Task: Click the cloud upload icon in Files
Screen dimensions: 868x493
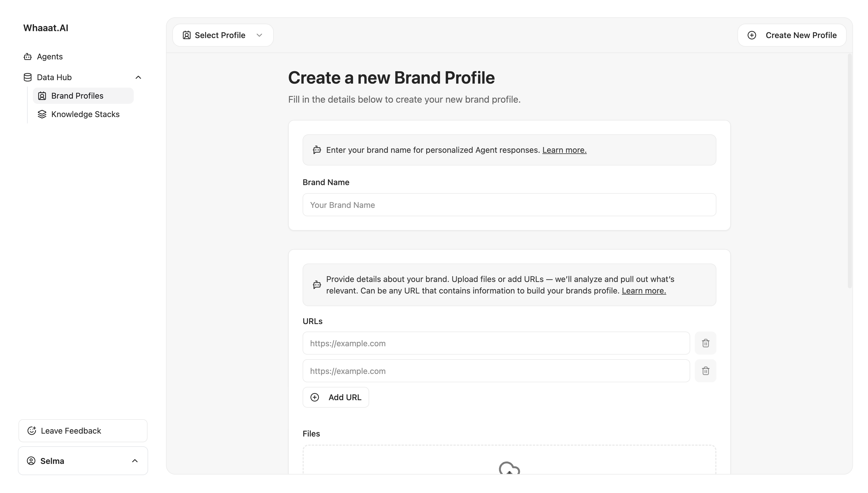Action: (509, 468)
